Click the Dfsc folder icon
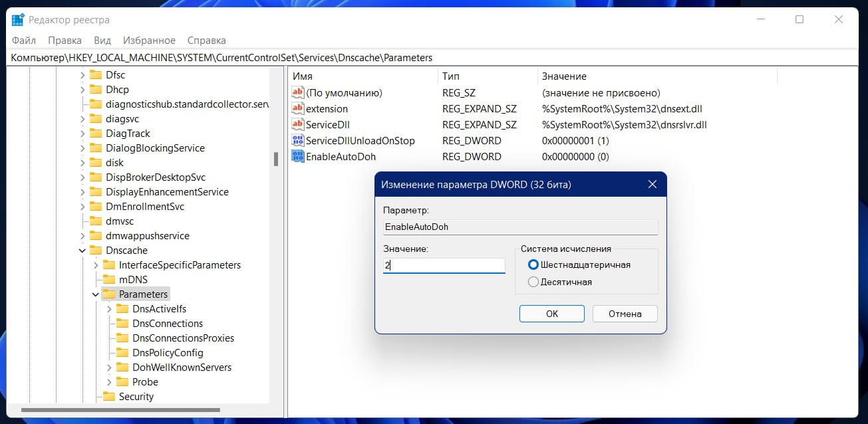Screen dimensions: 868x424 (x=96, y=74)
